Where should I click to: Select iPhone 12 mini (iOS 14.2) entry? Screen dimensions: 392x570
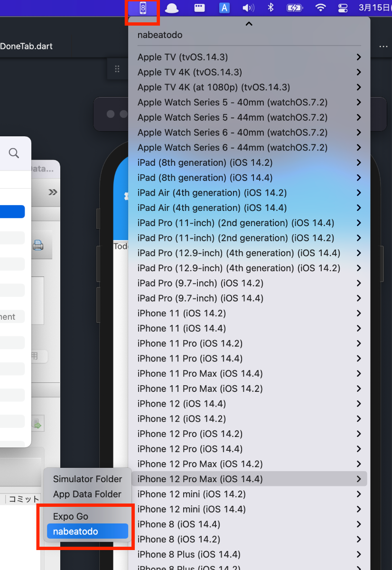tap(249, 494)
